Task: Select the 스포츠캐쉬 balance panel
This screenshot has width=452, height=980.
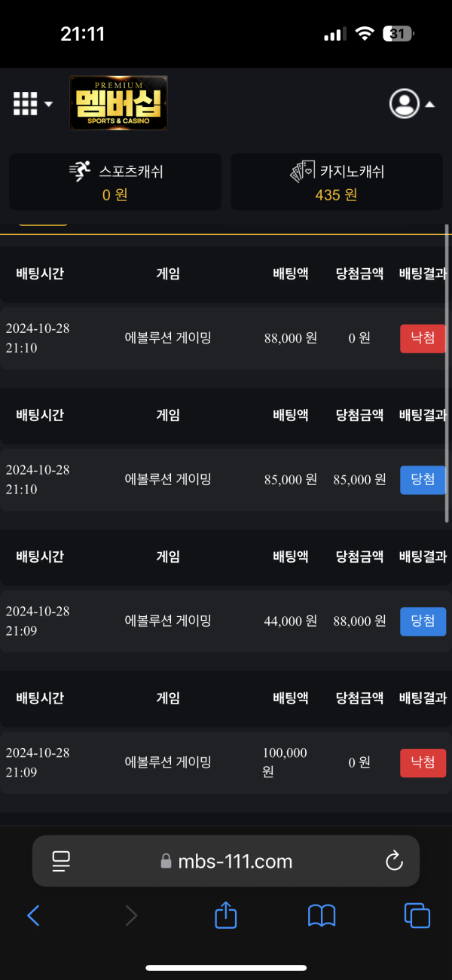Action: pyautogui.click(x=115, y=182)
